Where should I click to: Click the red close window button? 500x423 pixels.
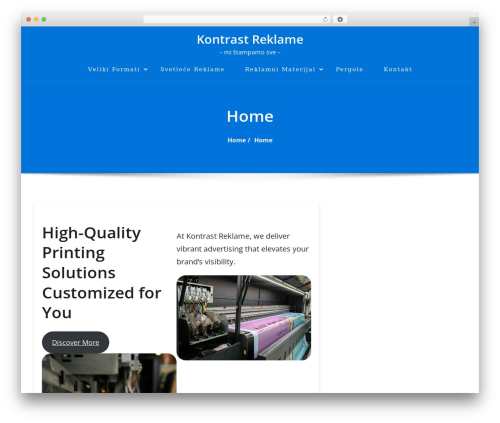coord(29,19)
